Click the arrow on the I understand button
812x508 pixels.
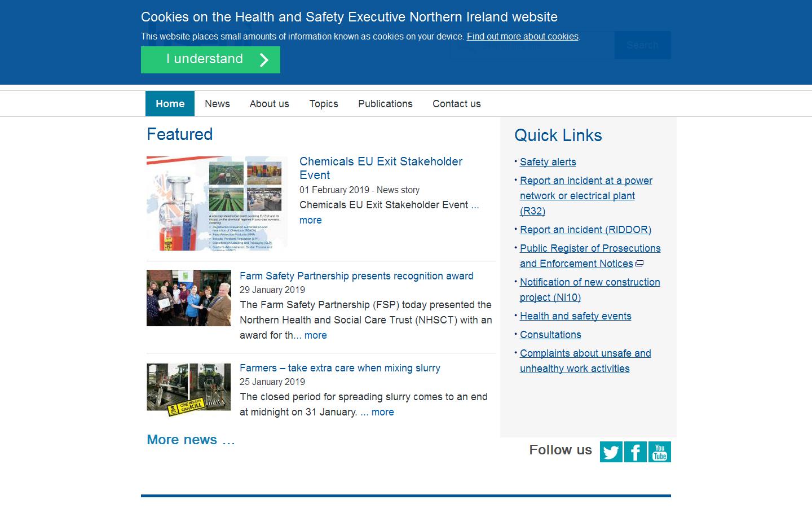263,59
